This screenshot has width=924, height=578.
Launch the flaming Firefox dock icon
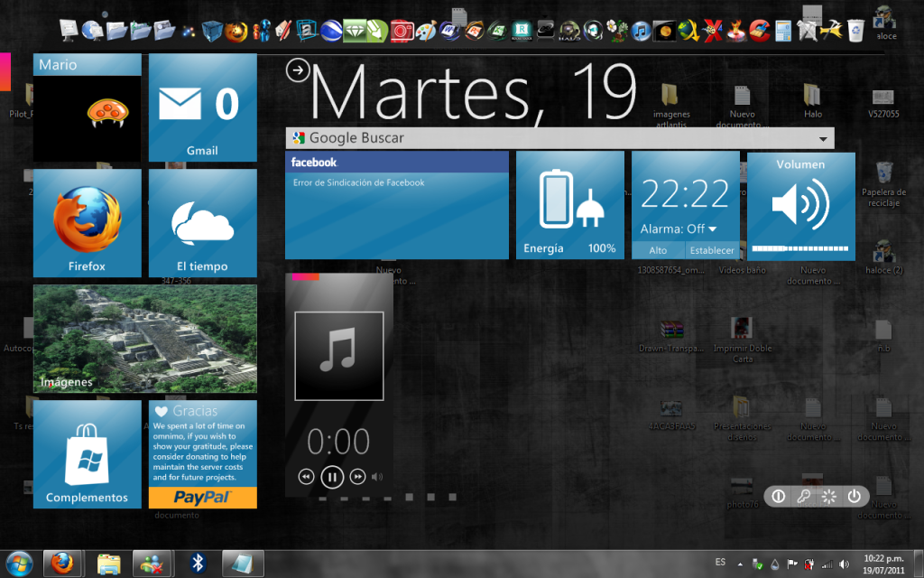coord(236,31)
